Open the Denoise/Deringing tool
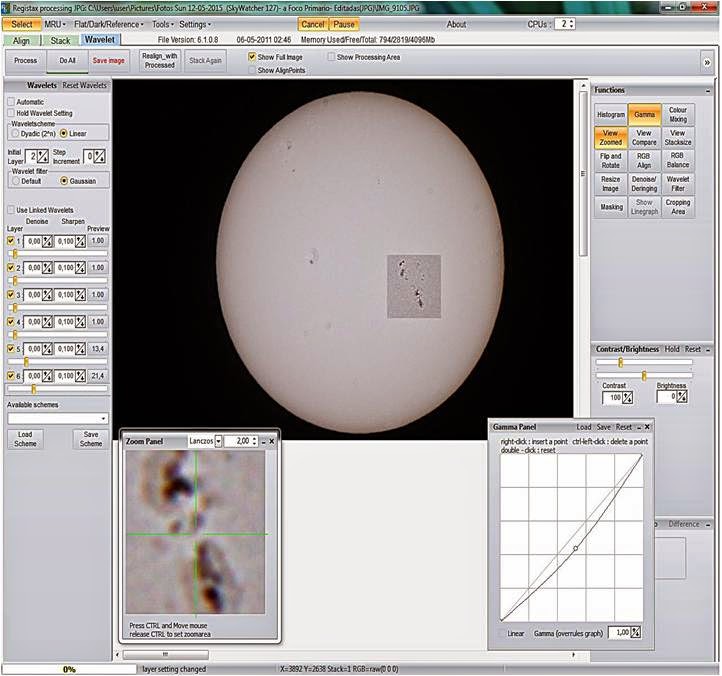722x676 pixels. (644, 184)
